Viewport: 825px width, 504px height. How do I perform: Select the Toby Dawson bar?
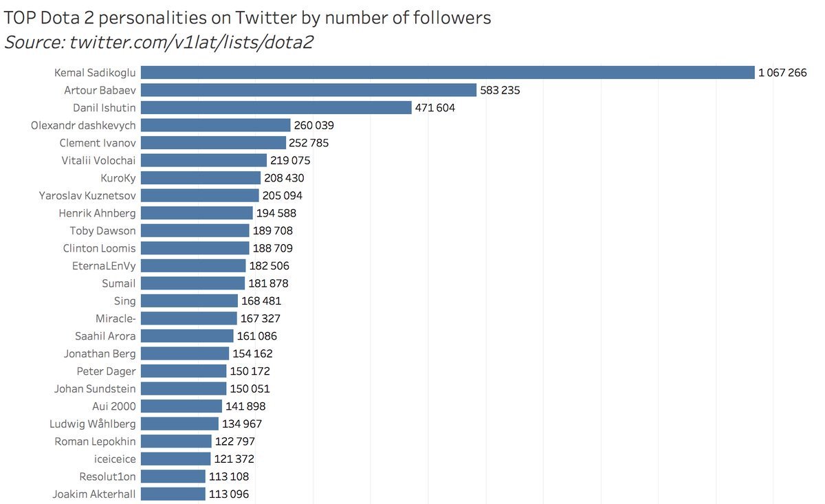pos(195,230)
